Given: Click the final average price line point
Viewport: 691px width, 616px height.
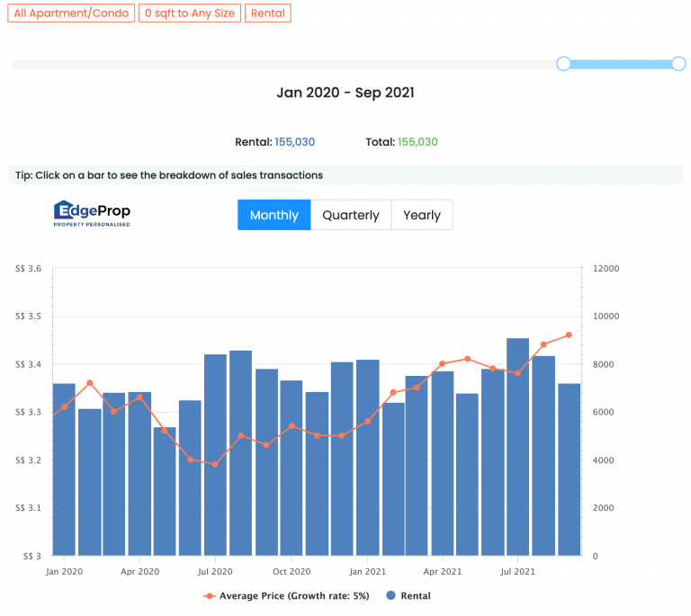Looking at the screenshot, I should coord(569,335).
